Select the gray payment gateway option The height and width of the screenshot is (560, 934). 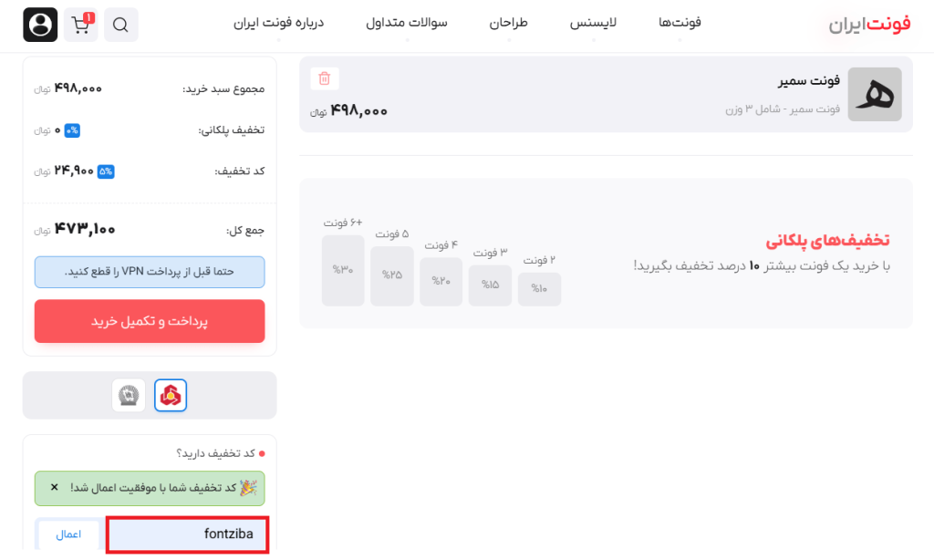[x=129, y=395]
